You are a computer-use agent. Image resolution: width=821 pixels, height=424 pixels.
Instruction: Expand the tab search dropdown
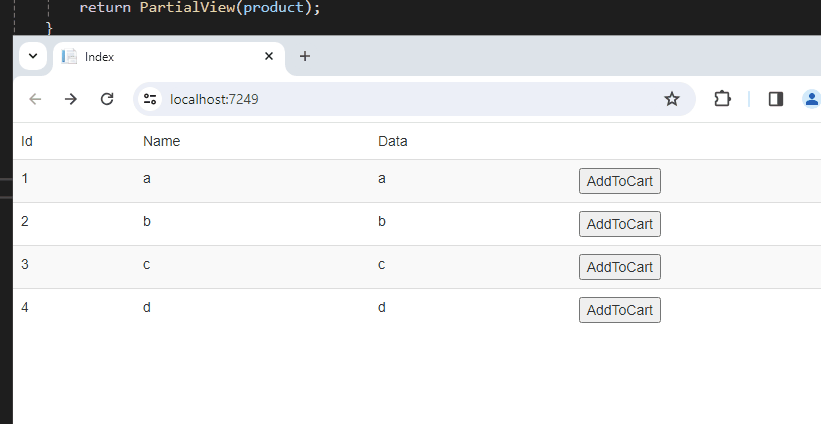tap(33, 56)
